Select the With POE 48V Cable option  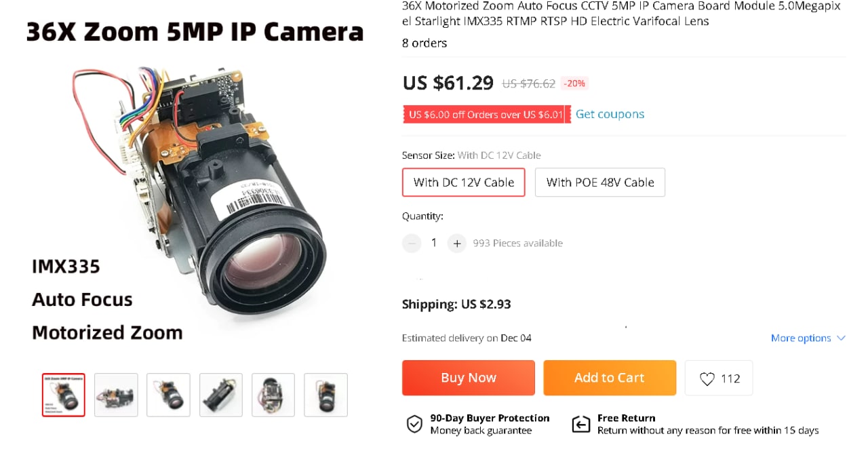[600, 182]
